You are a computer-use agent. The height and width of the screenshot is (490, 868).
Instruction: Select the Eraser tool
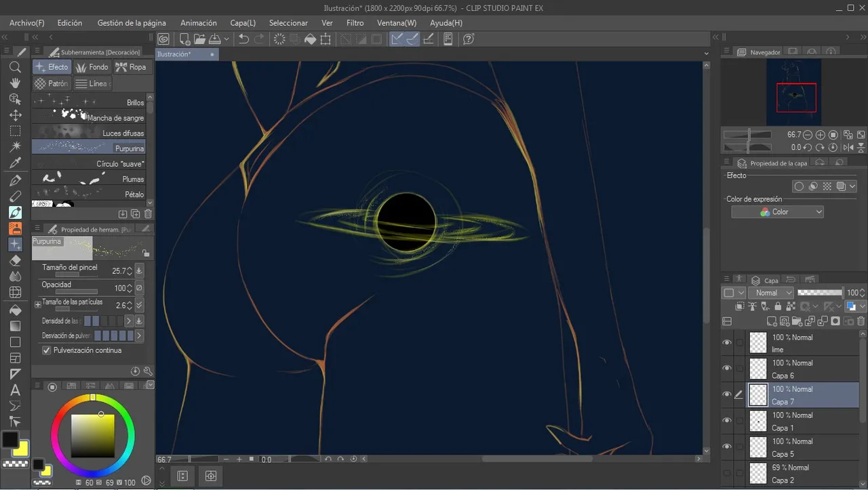[15, 260]
